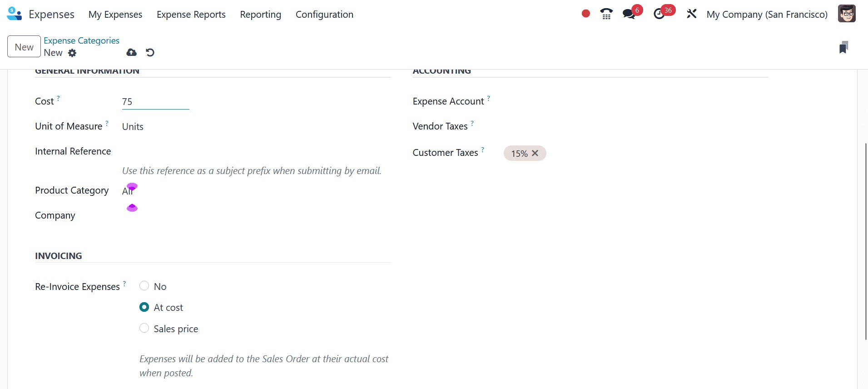This screenshot has height=389, width=868.
Task: Select the At cost radio option
Action: pyautogui.click(x=144, y=307)
